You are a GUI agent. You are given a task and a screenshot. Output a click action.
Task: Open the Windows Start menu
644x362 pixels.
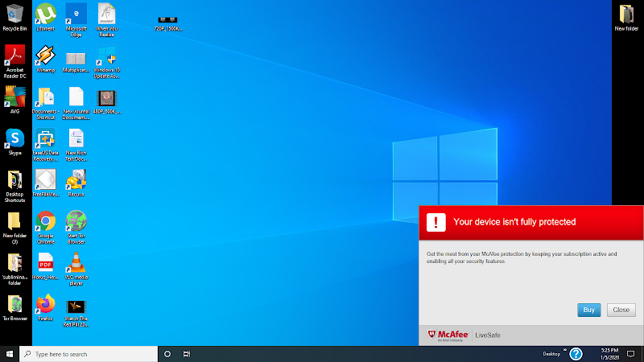10,354
